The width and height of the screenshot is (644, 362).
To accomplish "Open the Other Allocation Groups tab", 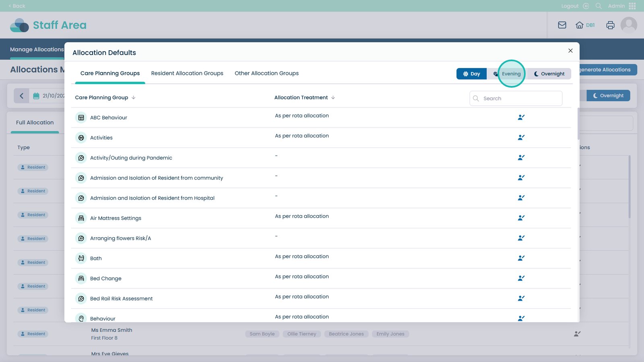I will point(266,73).
